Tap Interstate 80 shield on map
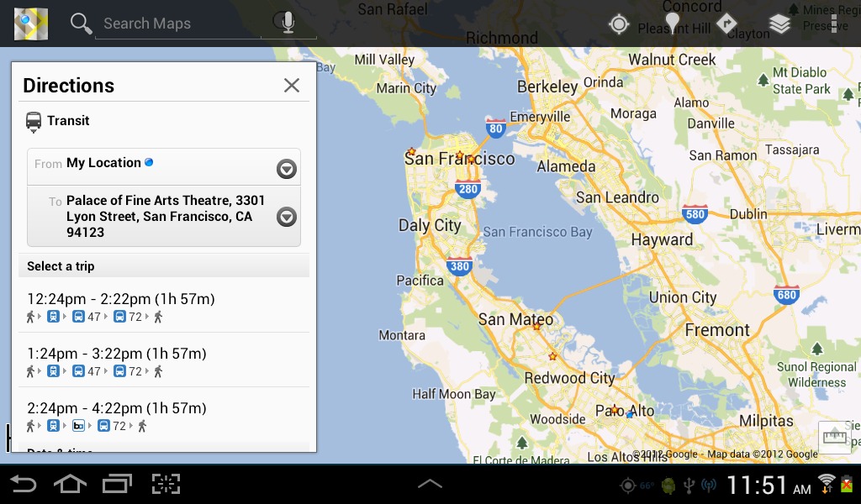The width and height of the screenshot is (861, 504). click(496, 128)
